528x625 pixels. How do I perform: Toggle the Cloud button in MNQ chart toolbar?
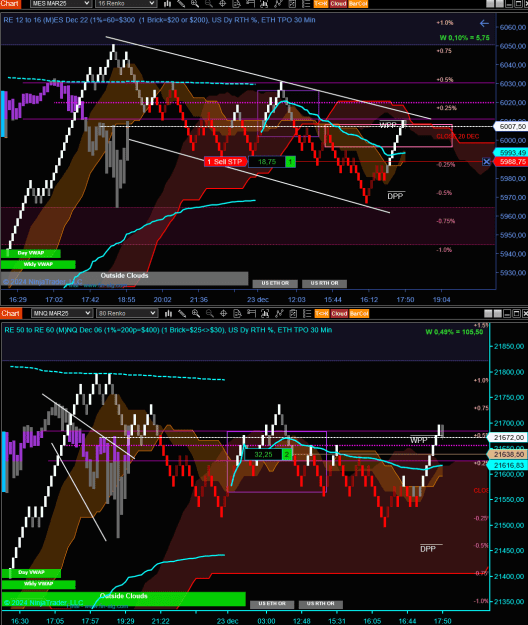pyautogui.click(x=339, y=314)
